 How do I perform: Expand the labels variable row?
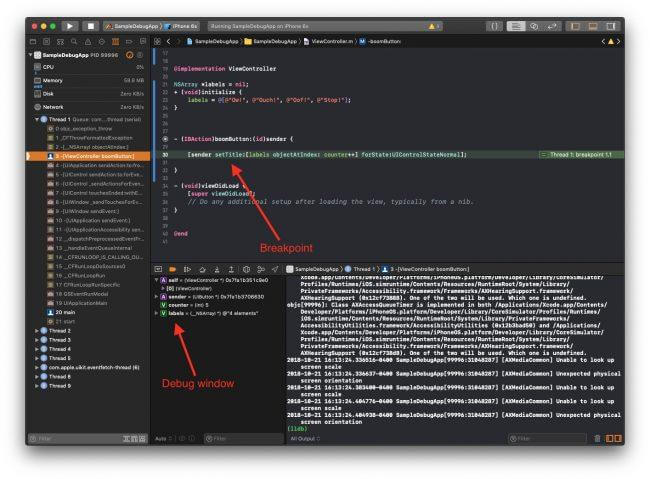[156, 313]
